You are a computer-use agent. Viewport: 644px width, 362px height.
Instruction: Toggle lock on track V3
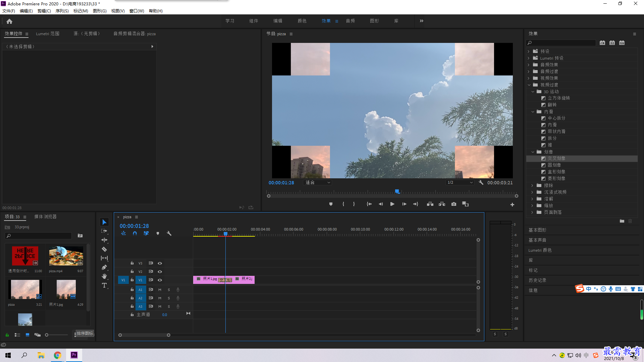click(132, 263)
